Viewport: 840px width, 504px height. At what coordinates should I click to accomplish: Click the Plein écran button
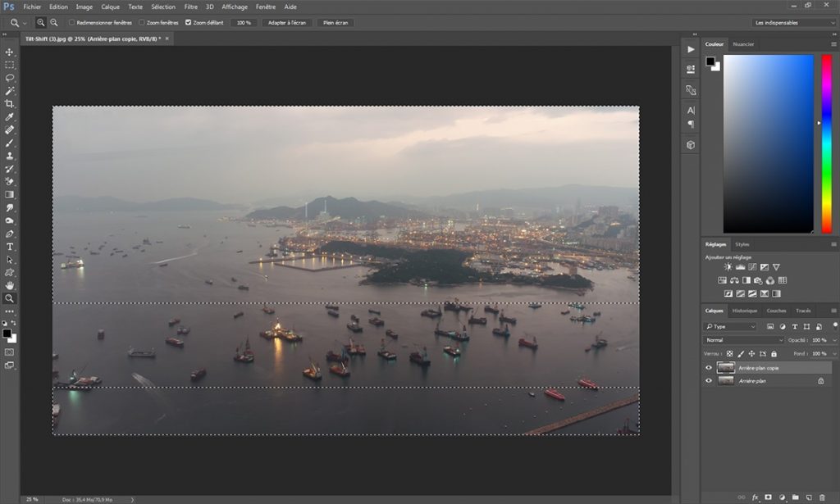[x=335, y=23]
